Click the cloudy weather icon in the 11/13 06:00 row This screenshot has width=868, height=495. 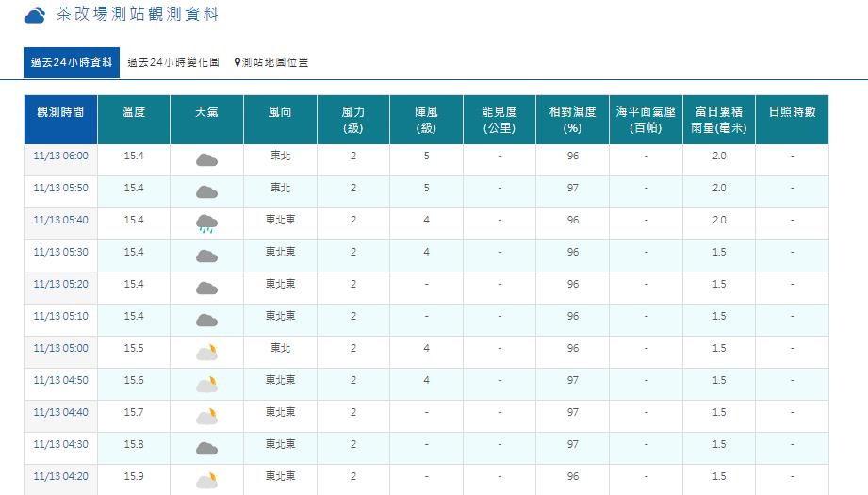click(206, 160)
